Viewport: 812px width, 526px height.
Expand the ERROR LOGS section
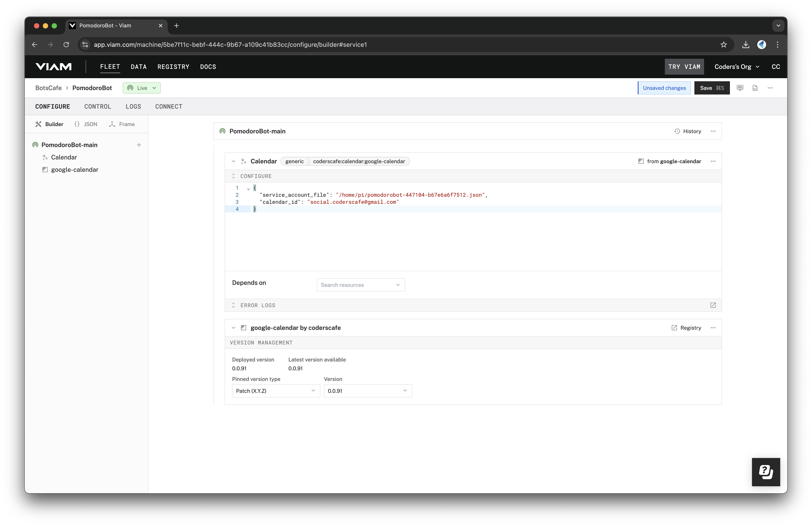click(233, 305)
